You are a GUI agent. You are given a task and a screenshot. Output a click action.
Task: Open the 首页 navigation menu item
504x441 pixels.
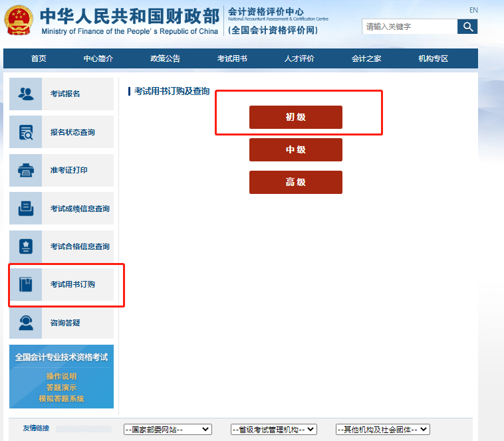(x=39, y=58)
